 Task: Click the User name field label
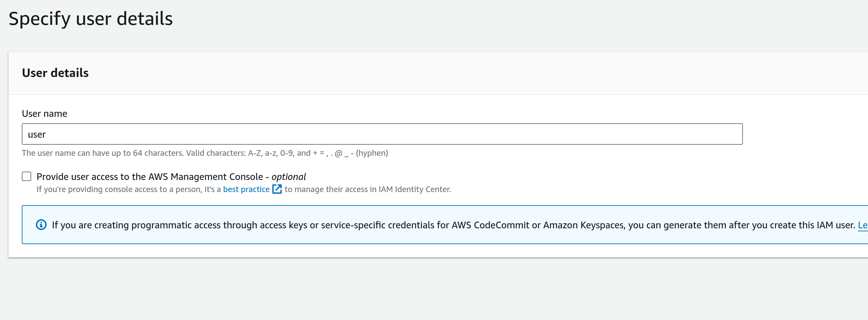(45, 113)
